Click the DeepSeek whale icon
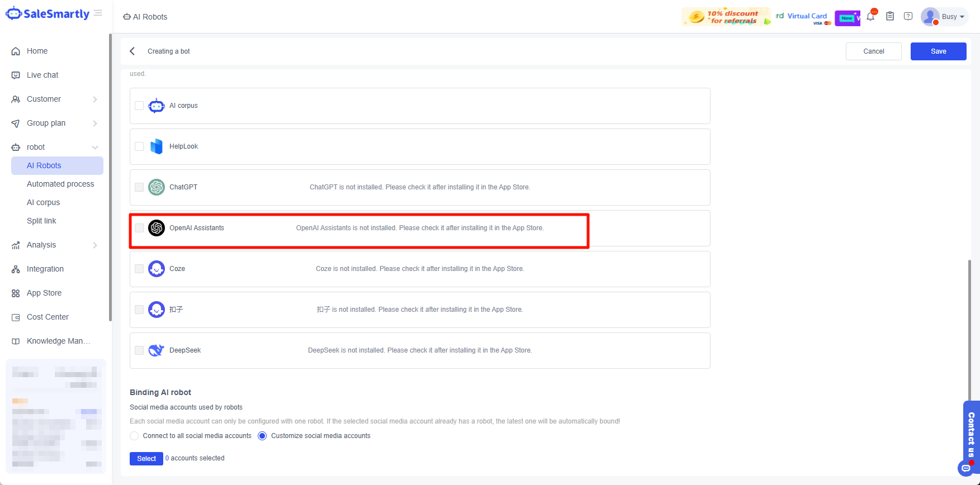Viewport: 980px width, 485px height. coord(157,350)
